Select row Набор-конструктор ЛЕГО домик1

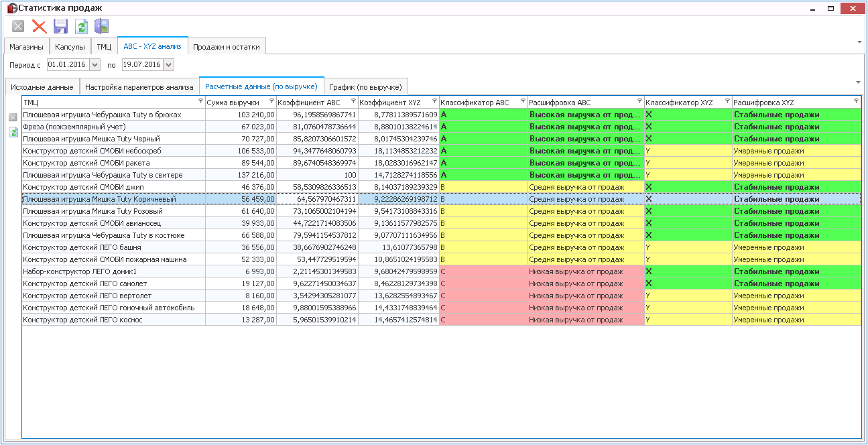[441, 271]
